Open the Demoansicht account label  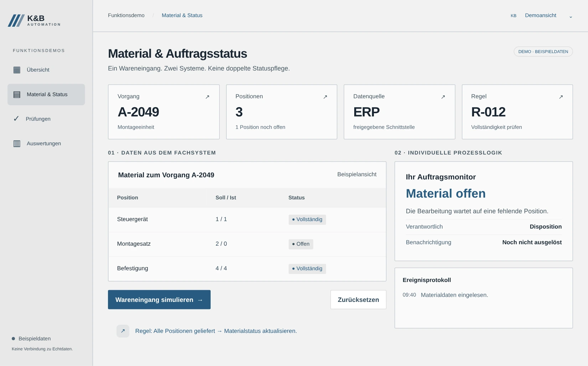[x=541, y=15]
